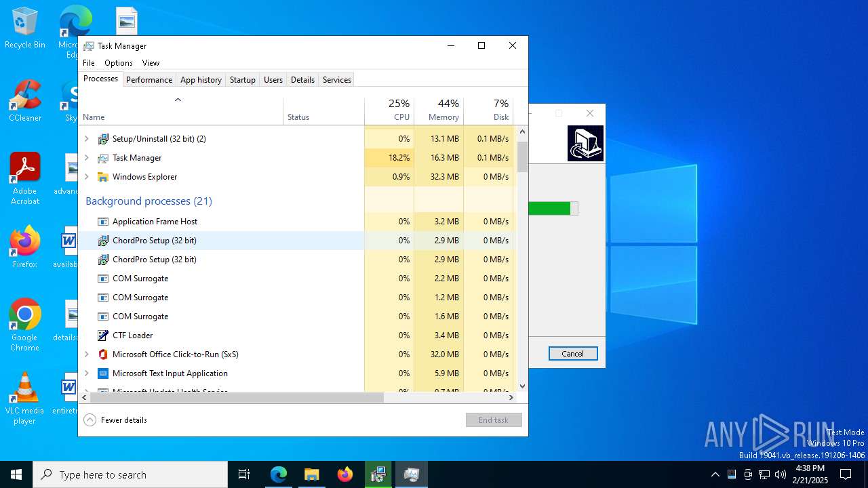Click the taskbar clock showing 4:38 PM
868x488 pixels.
[x=810, y=474]
